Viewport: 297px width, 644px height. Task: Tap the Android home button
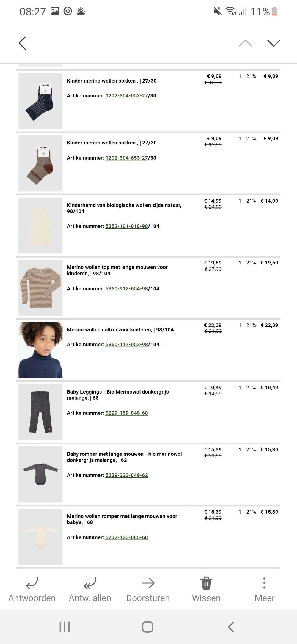tap(148, 627)
